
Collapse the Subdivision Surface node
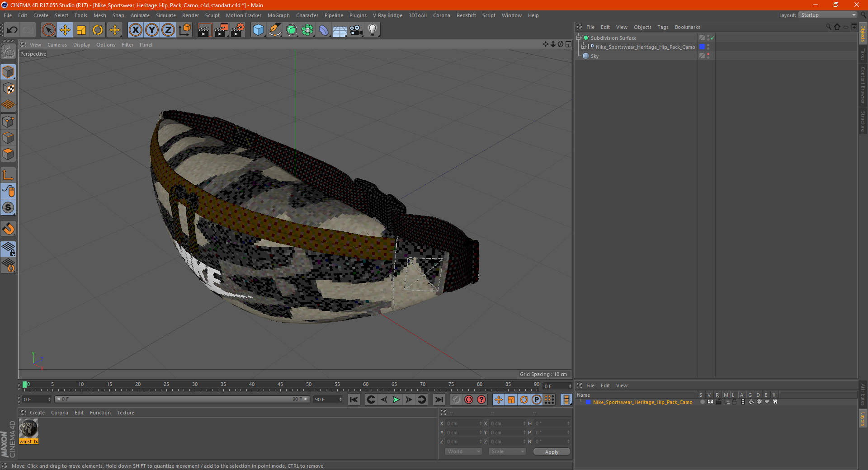pos(579,38)
